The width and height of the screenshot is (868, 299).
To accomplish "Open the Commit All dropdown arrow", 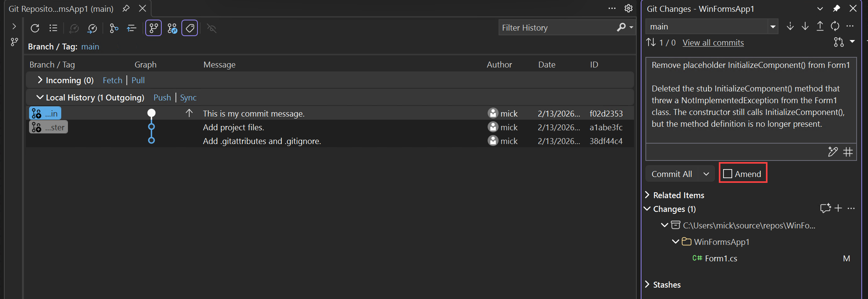I will pyautogui.click(x=706, y=174).
